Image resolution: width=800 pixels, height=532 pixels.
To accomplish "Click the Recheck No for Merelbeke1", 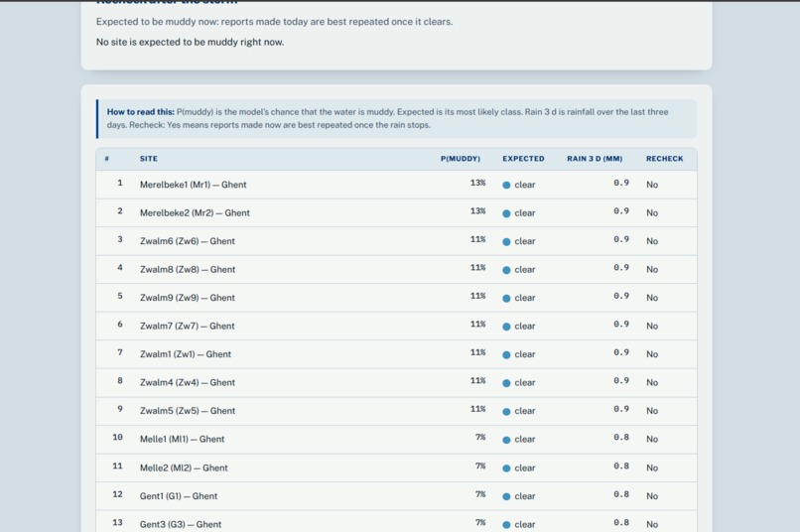I will tap(652, 185).
